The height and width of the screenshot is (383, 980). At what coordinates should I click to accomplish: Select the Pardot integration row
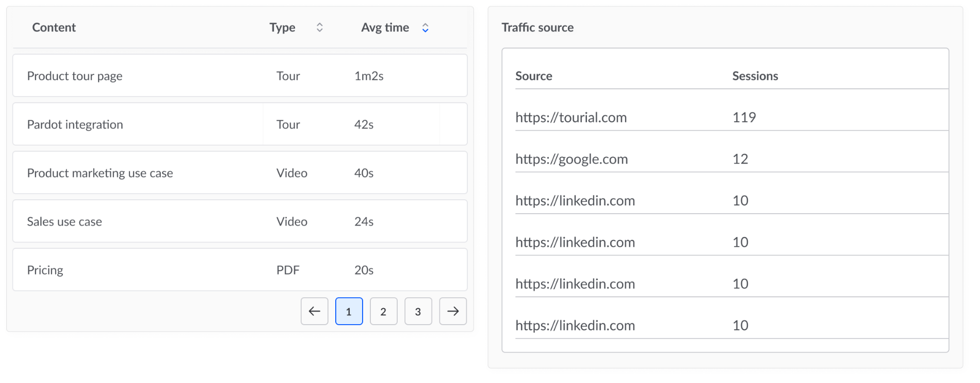pos(75,124)
